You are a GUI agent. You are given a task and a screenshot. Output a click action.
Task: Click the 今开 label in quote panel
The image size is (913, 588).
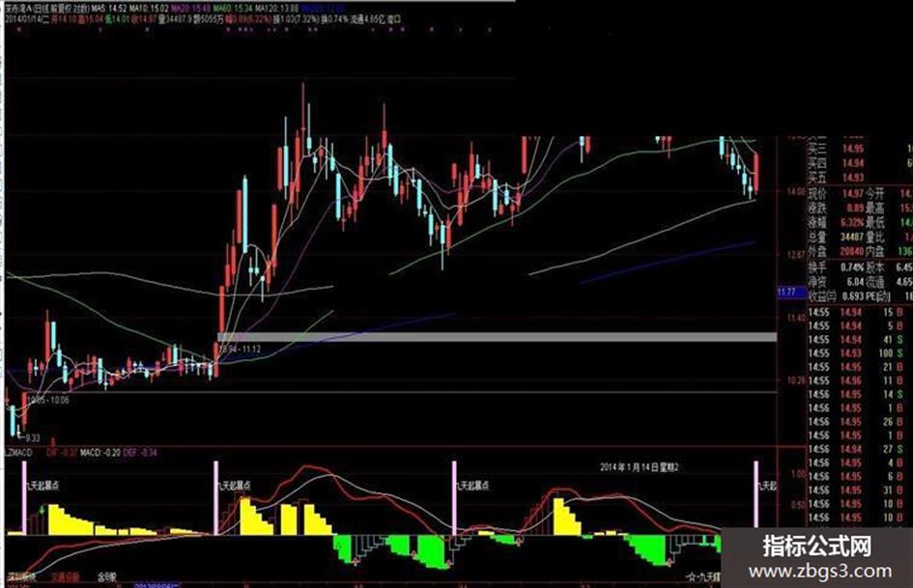tap(875, 193)
